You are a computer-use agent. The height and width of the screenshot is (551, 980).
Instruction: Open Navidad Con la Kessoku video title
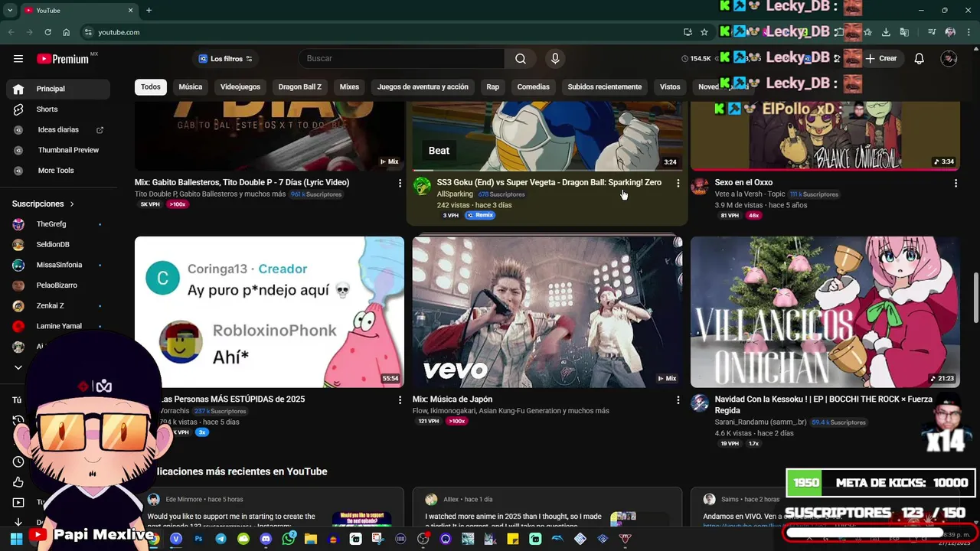[x=824, y=405]
